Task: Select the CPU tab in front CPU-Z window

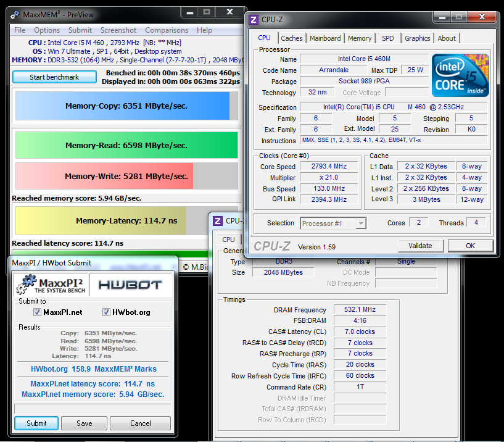Action: [264, 38]
